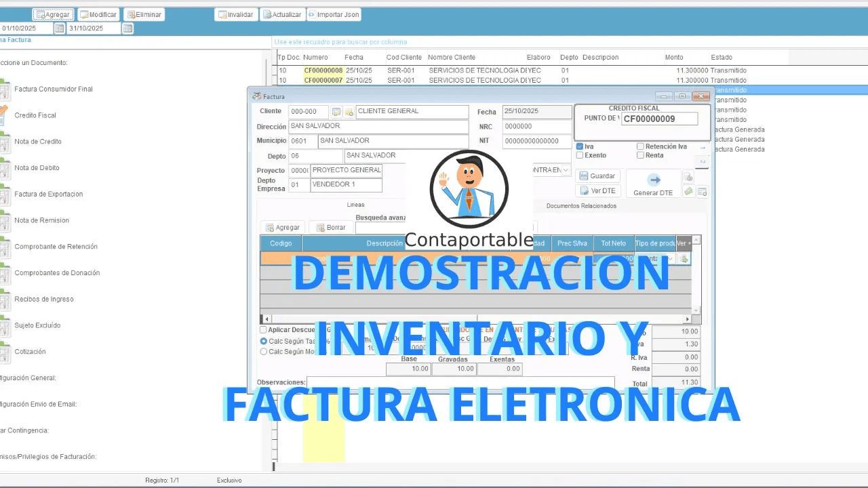Uncheck the Iva checkbox
This screenshot has width=868, height=488.
(x=580, y=146)
